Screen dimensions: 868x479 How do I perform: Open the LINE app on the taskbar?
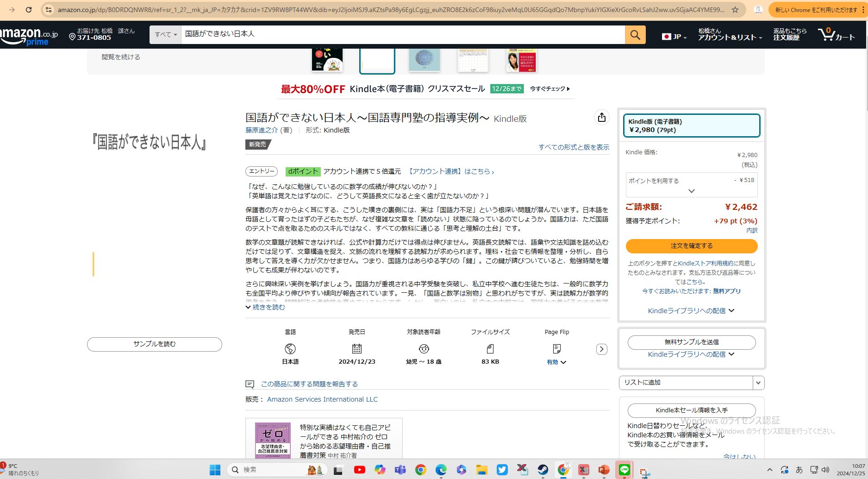pos(624,470)
